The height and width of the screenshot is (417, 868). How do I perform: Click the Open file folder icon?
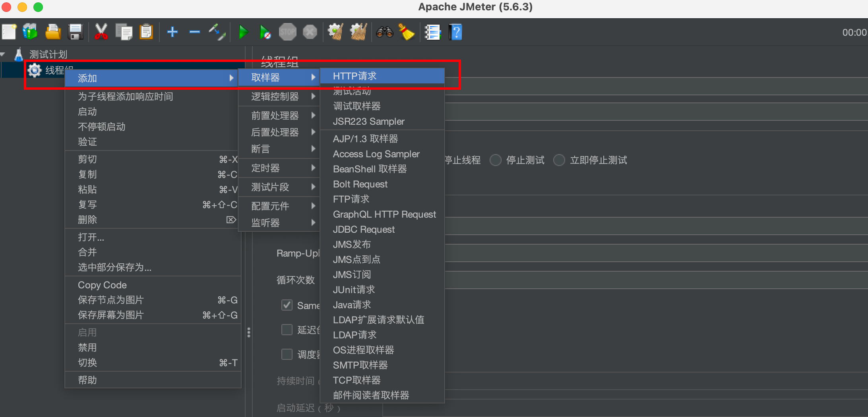[53, 32]
